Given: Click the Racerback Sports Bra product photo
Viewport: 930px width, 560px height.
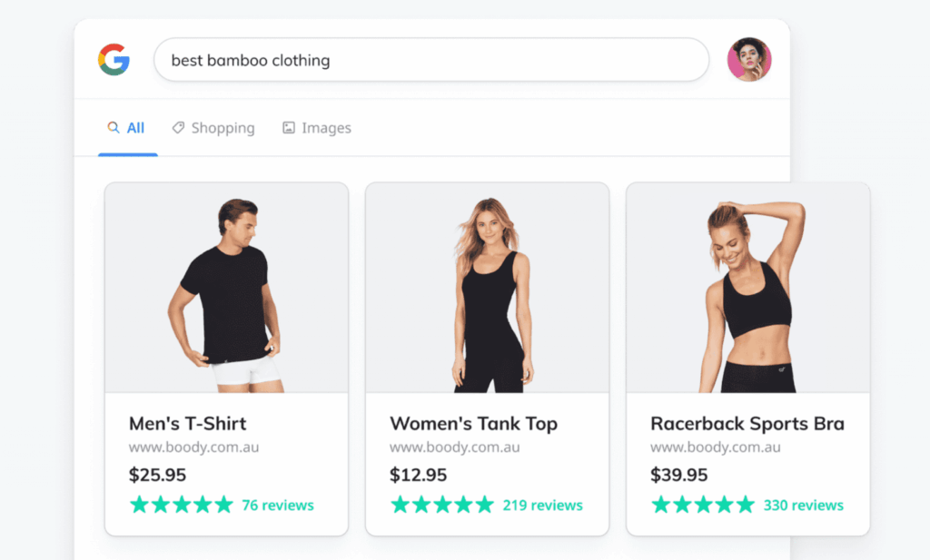Looking at the screenshot, I should [747, 289].
